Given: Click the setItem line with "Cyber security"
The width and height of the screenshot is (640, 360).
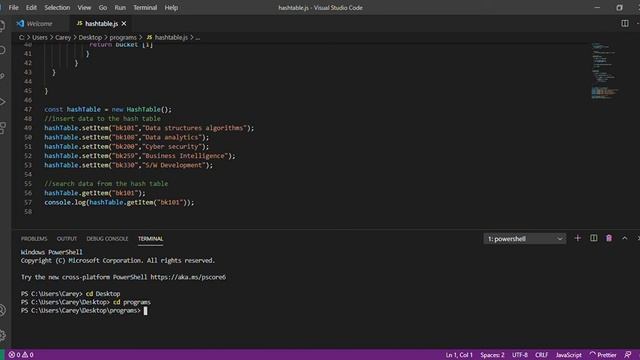Looking at the screenshot, I should (127, 147).
